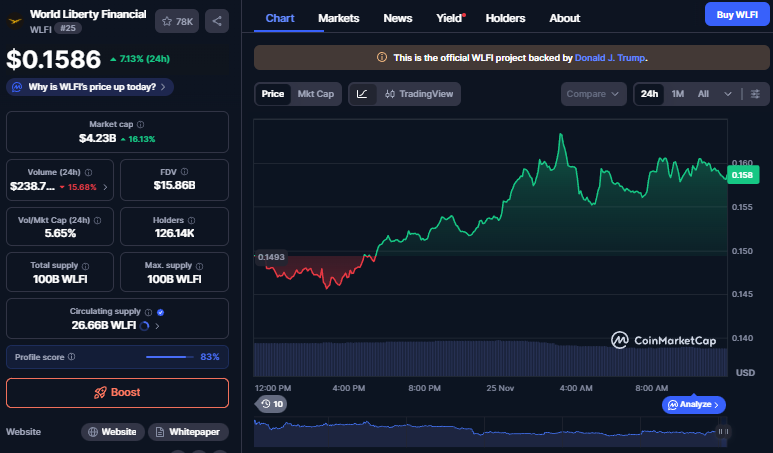This screenshot has width=773, height=453.
Task: Click the 0.1493 opening price label
Action: pyautogui.click(x=271, y=257)
